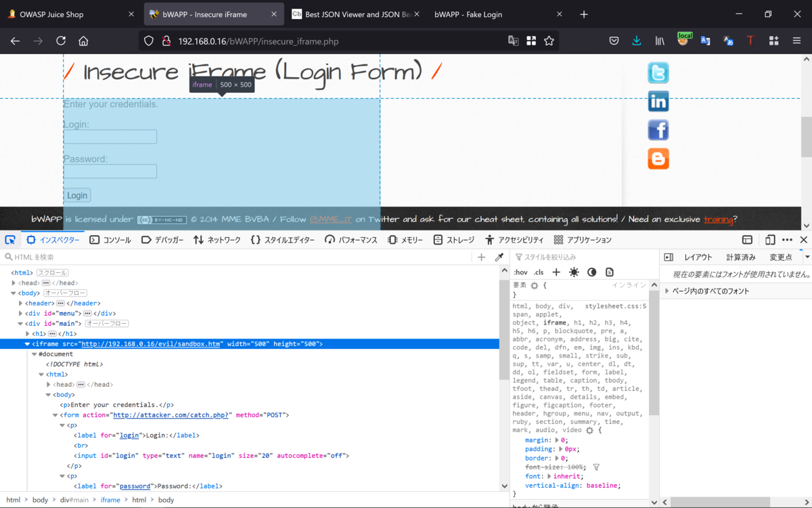Open the QR code grid icon in address bar
The width and height of the screenshot is (812, 508).
coord(531,41)
